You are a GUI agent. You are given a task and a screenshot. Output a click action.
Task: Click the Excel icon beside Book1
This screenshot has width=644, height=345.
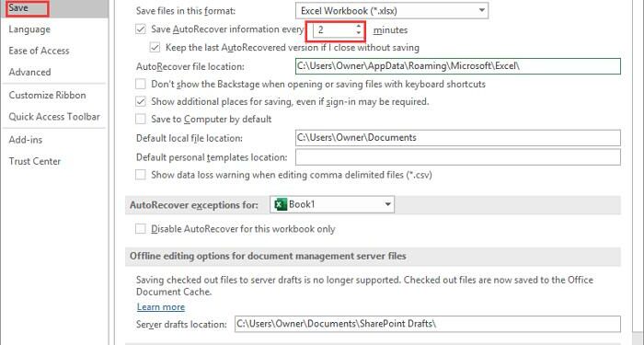[x=281, y=204]
